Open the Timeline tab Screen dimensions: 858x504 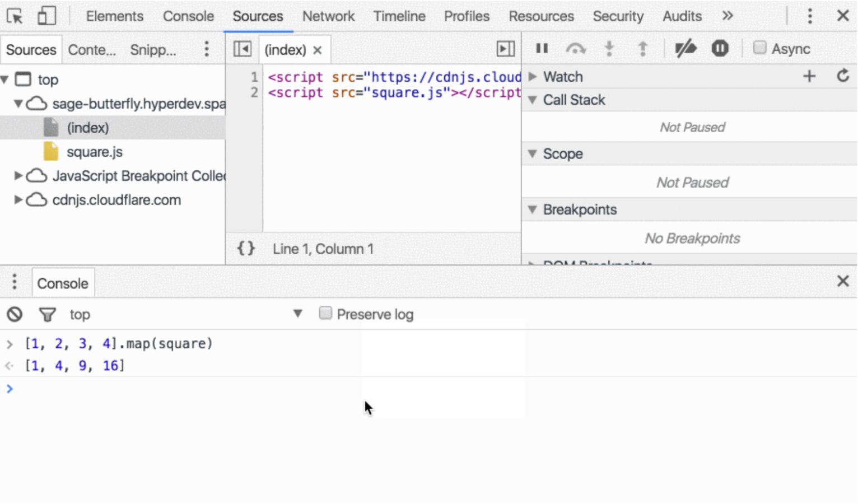click(x=399, y=16)
